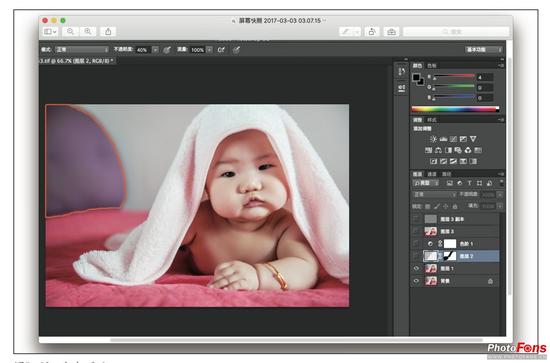
Task: Click the background color swatch
Action: (421, 82)
